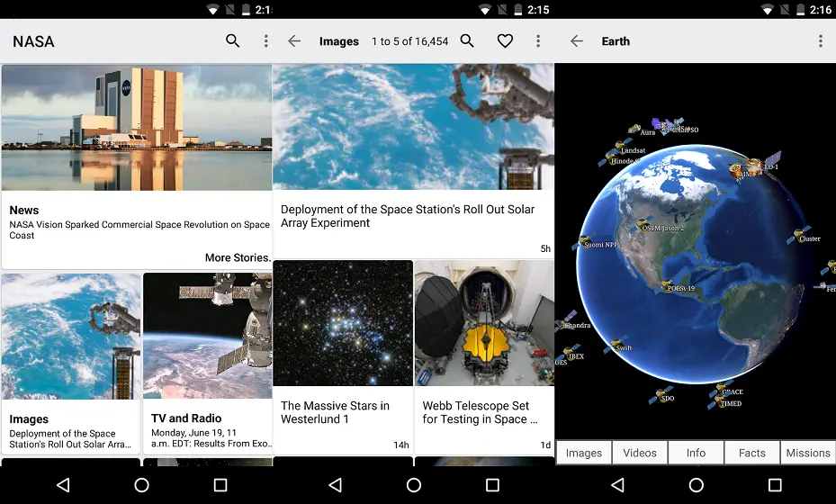Tap the News headline about Space Coast

point(139,229)
